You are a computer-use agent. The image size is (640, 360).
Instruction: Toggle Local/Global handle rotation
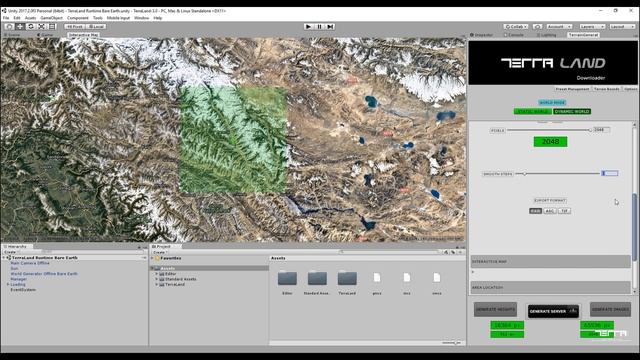point(96,27)
